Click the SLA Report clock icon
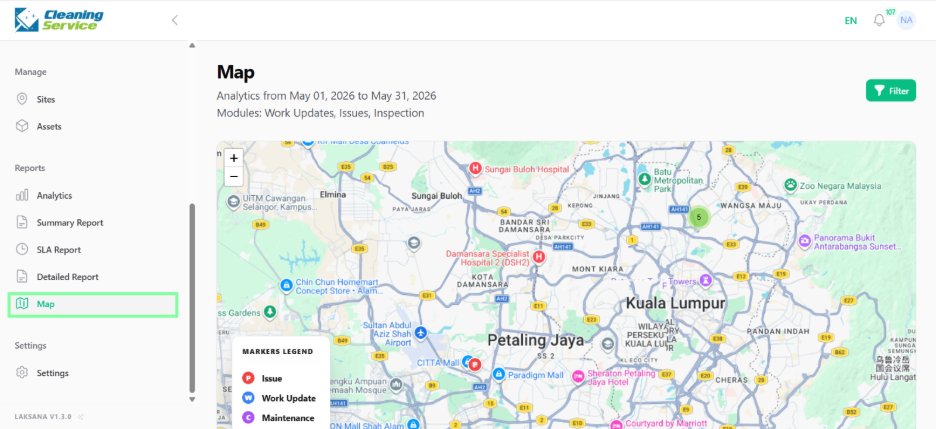Image resolution: width=936 pixels, height=429 pixels. coord(22,249)
